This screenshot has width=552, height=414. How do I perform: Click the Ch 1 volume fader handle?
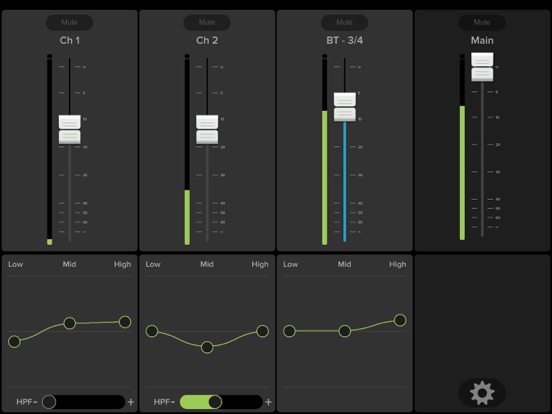[x=69, y=130]
